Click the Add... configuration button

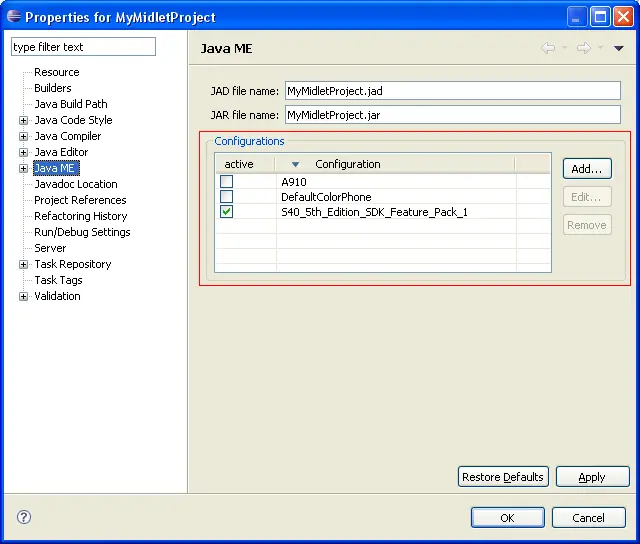[587, 169]
